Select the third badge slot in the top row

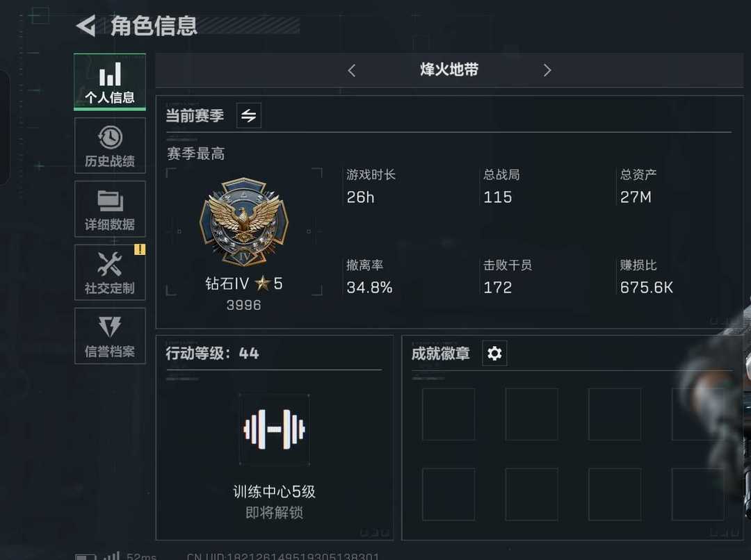[x=615, y=414]
